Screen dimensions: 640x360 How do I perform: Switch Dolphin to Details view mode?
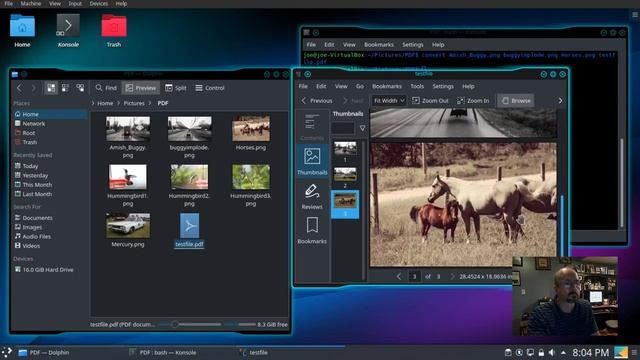click(x=80, y=88)
